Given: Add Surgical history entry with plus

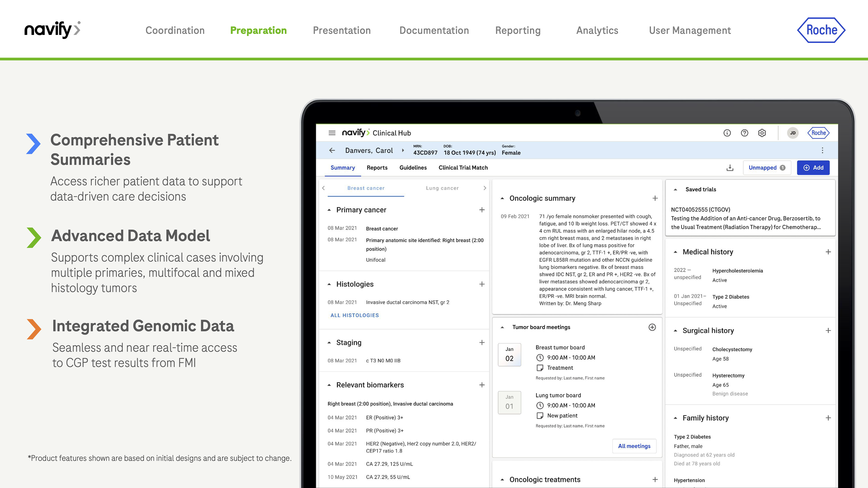Looking at the screenshot, I should (828, 331).
